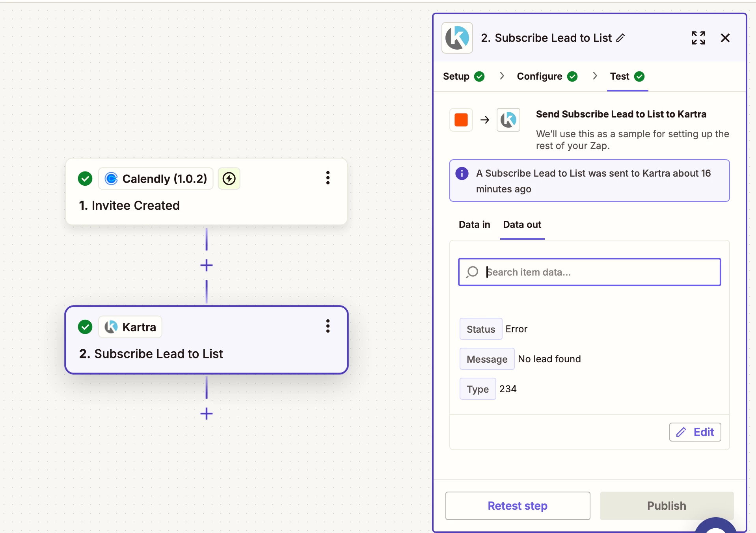Add a step between Calendly and Kartra

coord(206,265)
